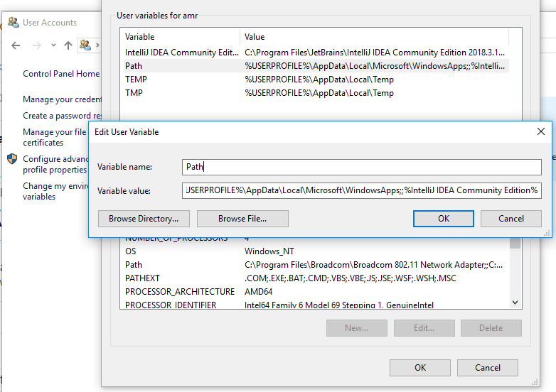The height and width of the screenshot is (392, 556).
Task: Click the AMD64 value cell
Action: tap(259, 292)
